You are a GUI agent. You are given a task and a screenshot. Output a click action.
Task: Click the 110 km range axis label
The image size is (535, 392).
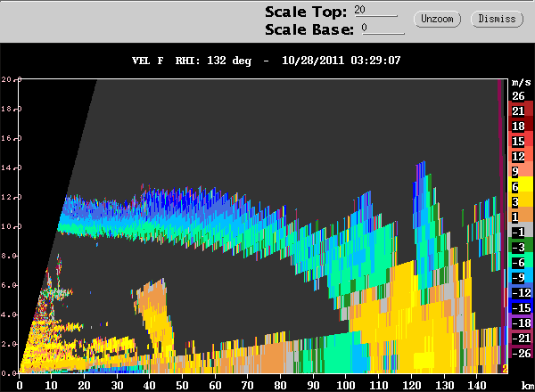click(x=378, y=386)
